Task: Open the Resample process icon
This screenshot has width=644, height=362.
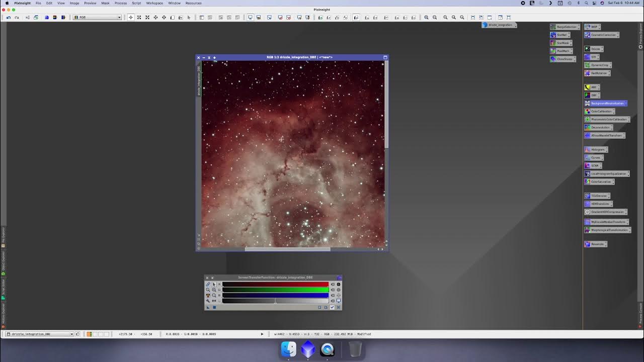Action: point(596,244)
